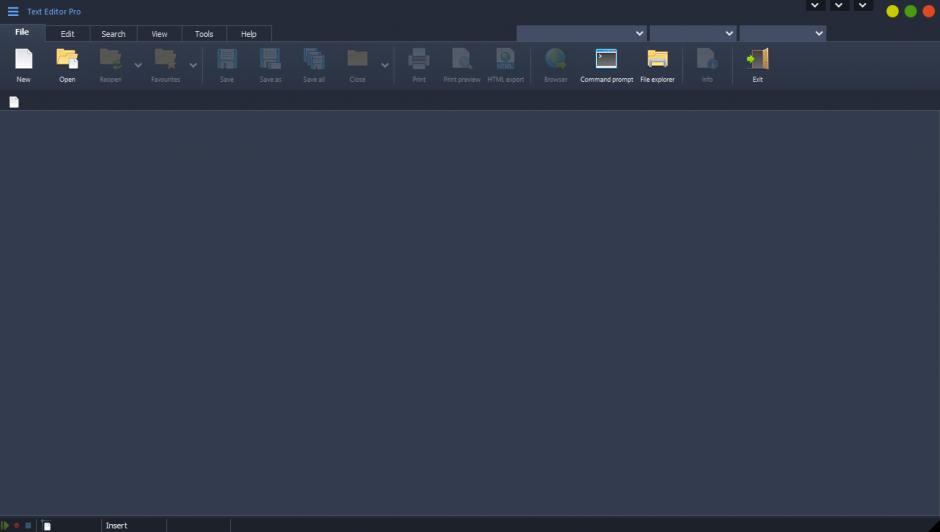Image resolution: width=940 pixels, height=532 pixels.
Task: Launch the Command prompt tool
Action: click(606, 64)
